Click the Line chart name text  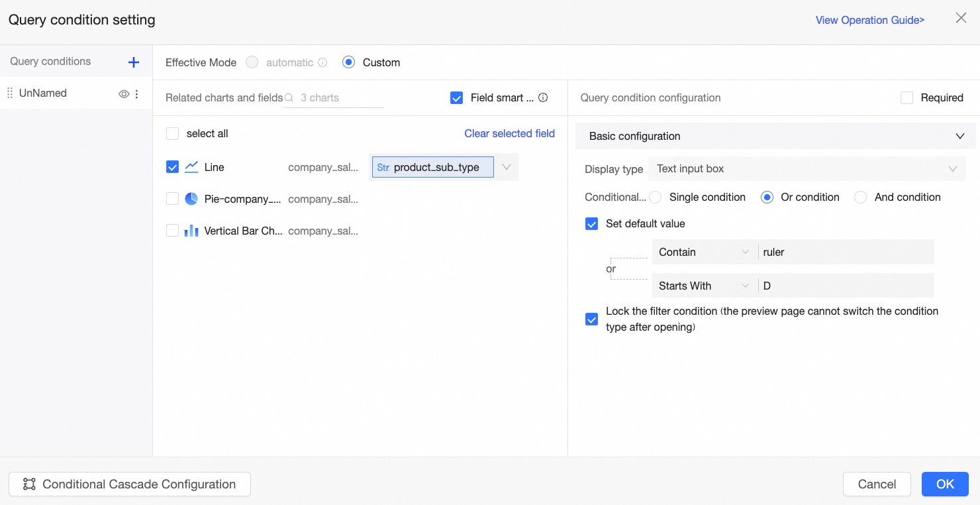pos(214,167)
